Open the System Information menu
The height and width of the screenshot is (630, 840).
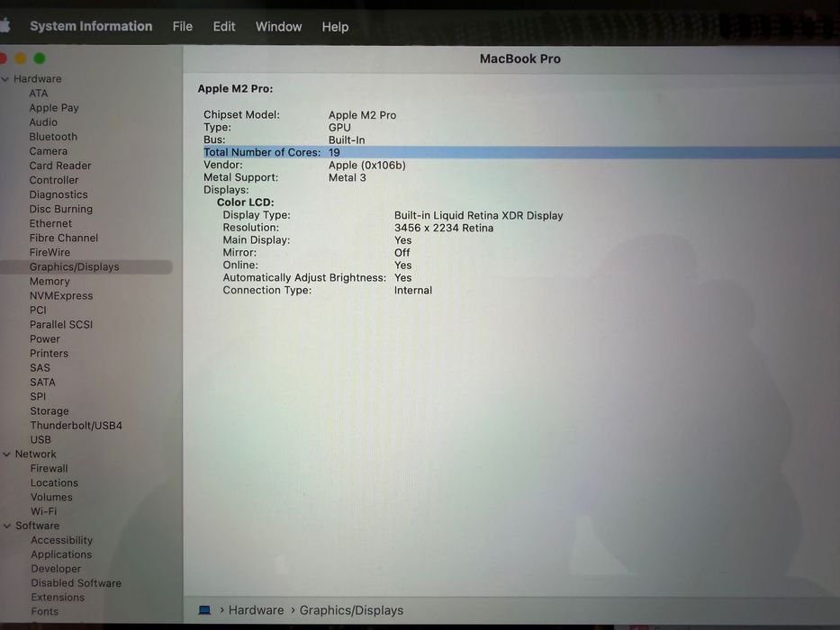click(91, 26)
